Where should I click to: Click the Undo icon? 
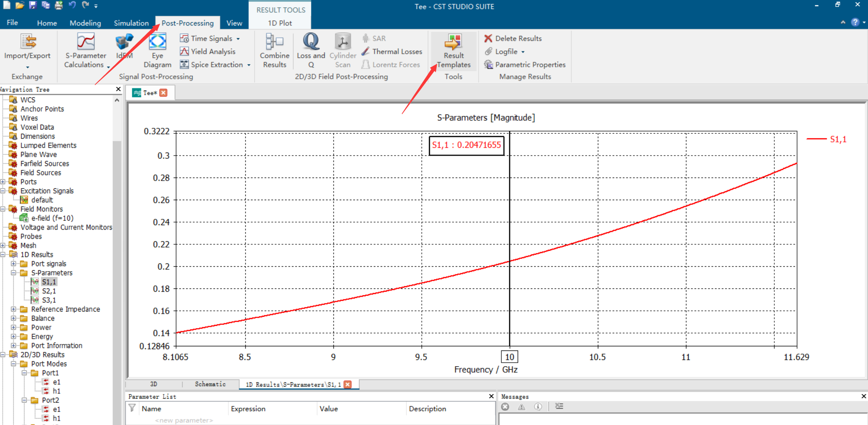(x=72, y=5)
